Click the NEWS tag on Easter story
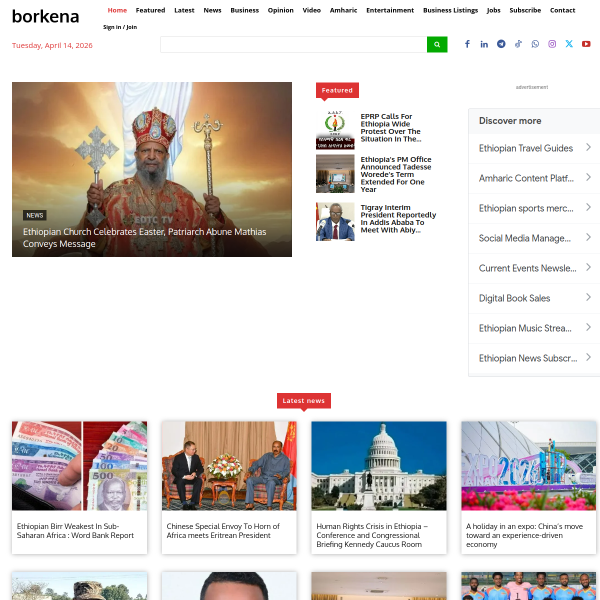 click(x=35, y=215)
